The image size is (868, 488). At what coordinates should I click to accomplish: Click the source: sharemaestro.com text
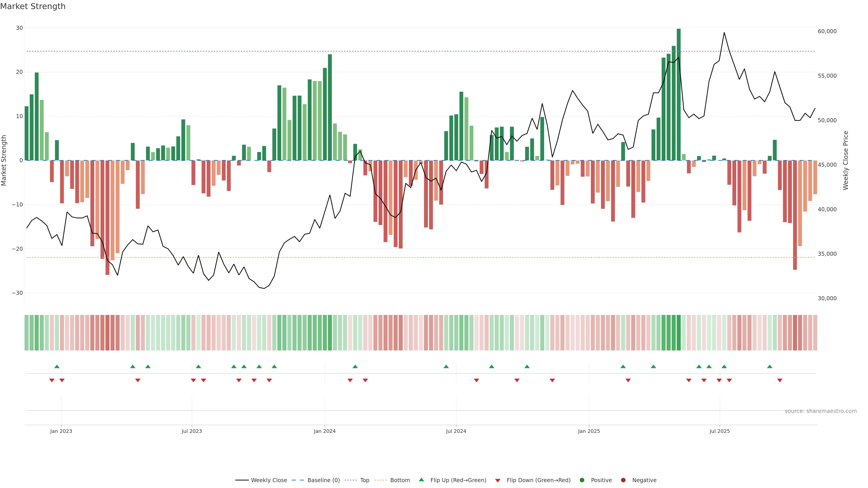(x=821, y=411)
